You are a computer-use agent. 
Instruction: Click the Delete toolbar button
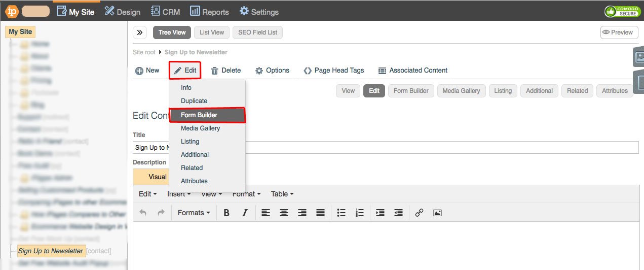pyautogui.click(x=226, y=71)
